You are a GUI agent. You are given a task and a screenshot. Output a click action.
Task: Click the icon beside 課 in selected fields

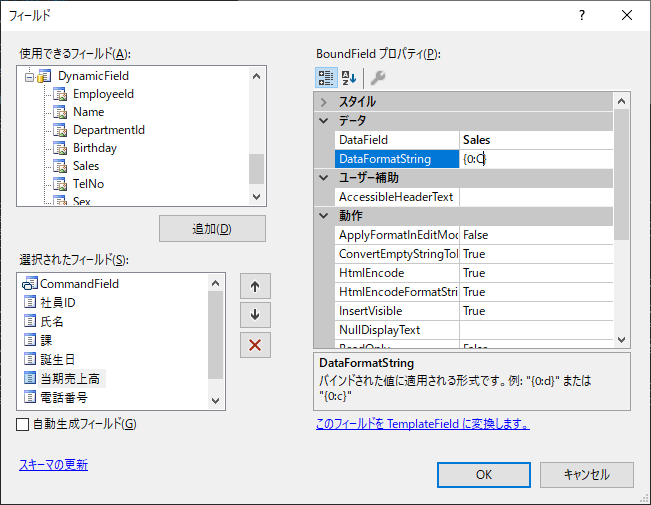30,340
